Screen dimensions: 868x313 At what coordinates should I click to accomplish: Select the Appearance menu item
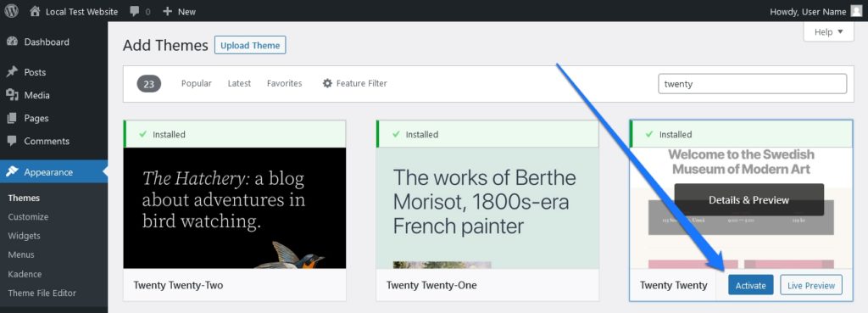point(53,171)
